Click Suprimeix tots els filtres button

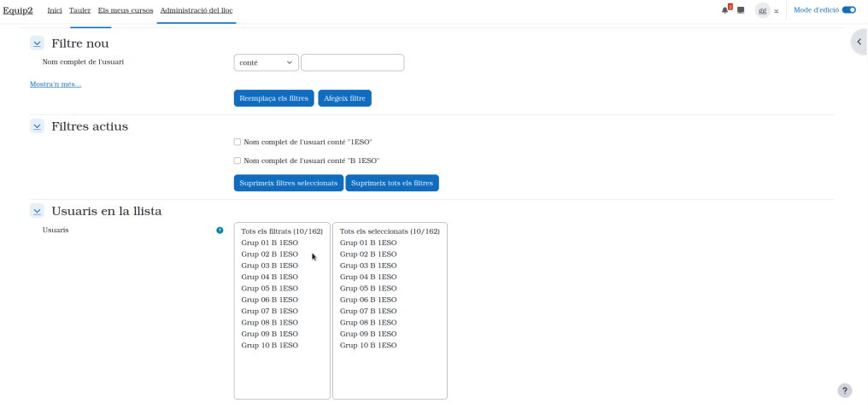point(392,184)
